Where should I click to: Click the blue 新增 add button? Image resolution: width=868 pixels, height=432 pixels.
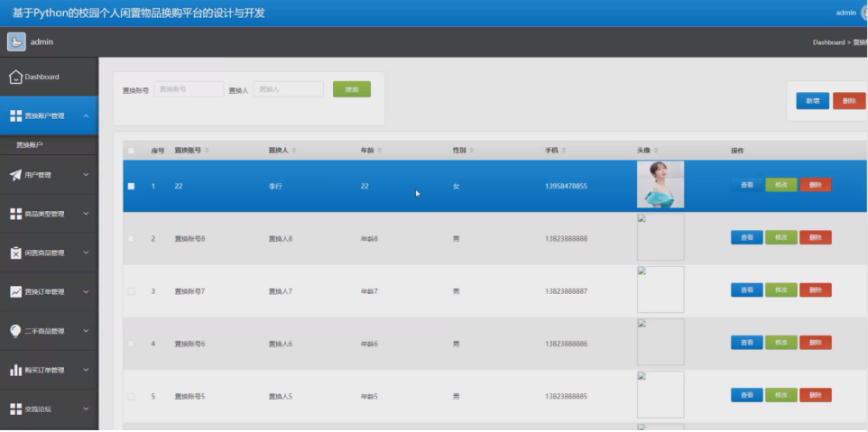tap(813, 101)
